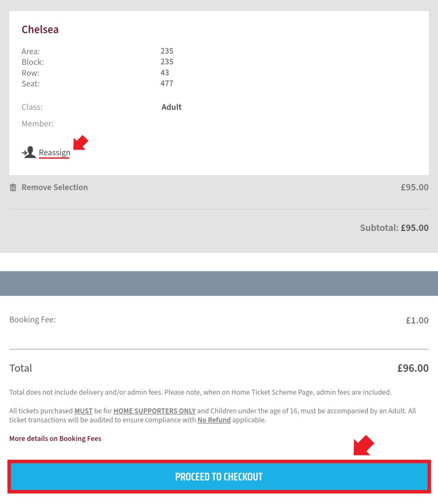Click the row number 43

point(165,73)
